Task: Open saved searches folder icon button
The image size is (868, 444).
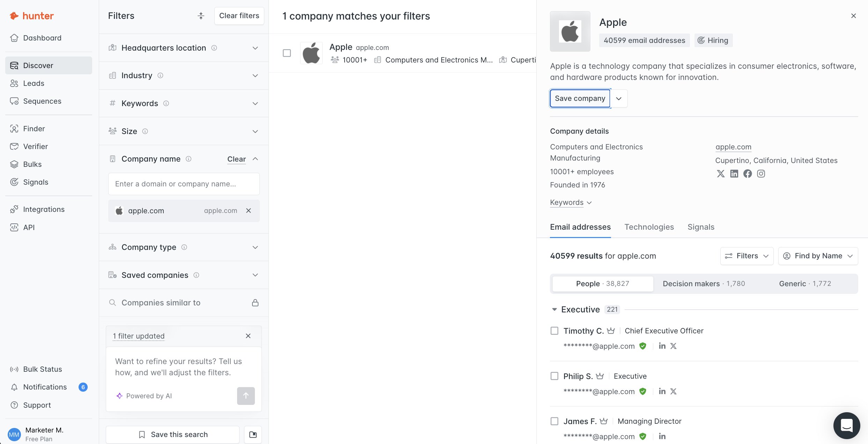Action: click(x=253, y=435)
